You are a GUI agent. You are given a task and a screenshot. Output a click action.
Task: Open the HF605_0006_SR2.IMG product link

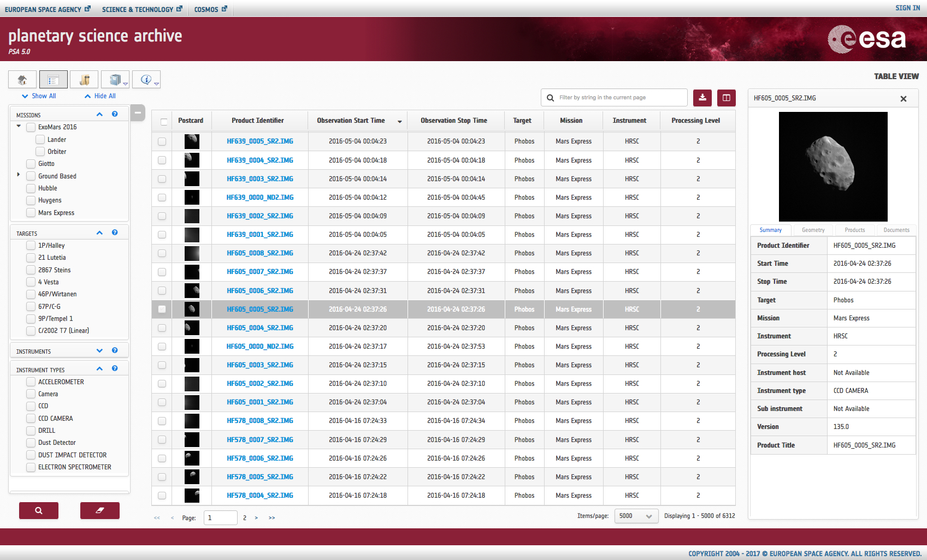[260, 291]
